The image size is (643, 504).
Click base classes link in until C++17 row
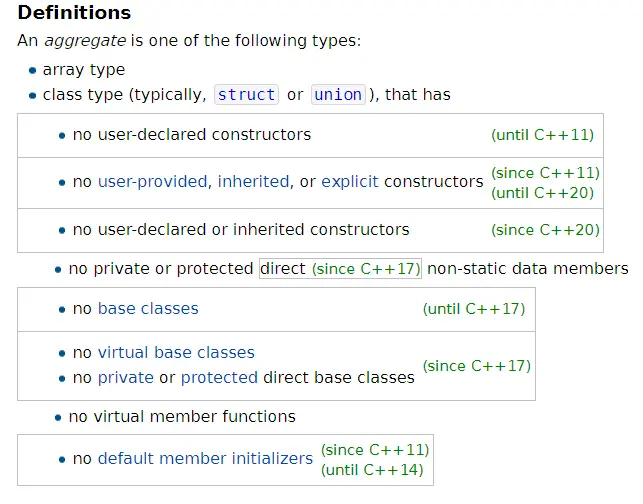click(x=148, y=308)
